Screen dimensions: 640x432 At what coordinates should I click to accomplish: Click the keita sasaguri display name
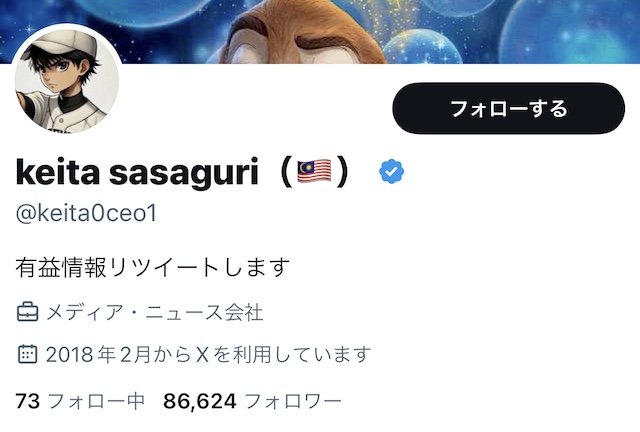click(x=137, y=172)
